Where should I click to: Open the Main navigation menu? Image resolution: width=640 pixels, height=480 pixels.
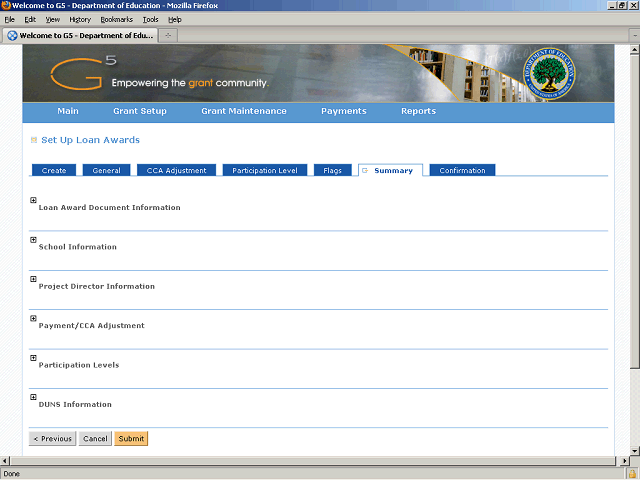[68, 111]
